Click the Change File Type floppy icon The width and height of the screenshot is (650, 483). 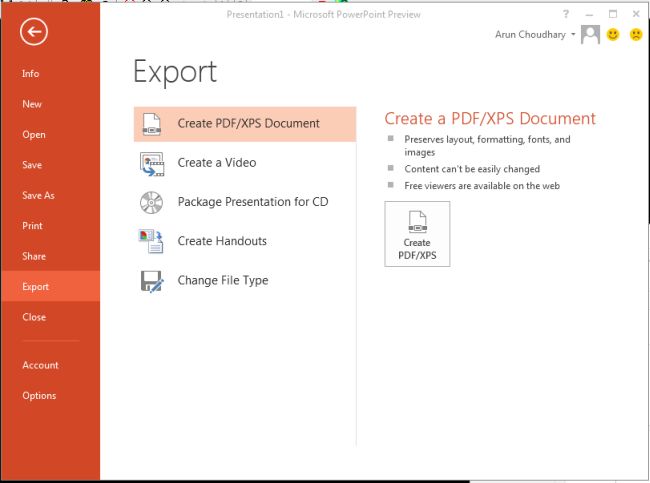pos(152,282)
